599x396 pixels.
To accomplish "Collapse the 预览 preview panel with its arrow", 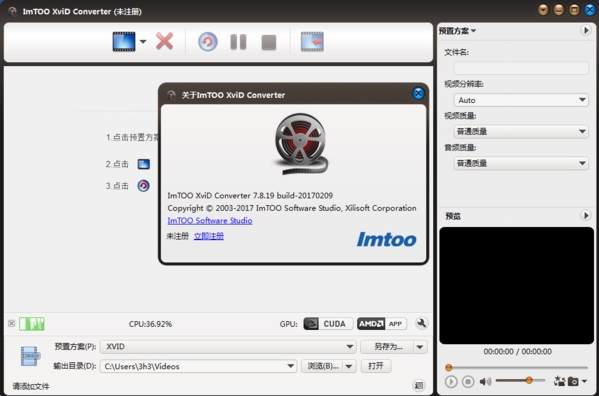I will click(x=585, y=215).
